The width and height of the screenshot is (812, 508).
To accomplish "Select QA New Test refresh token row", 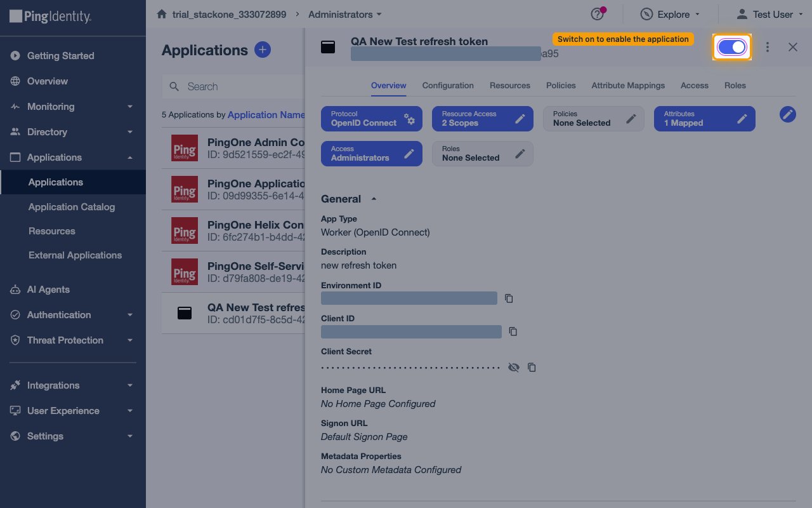I will (233, 313).
